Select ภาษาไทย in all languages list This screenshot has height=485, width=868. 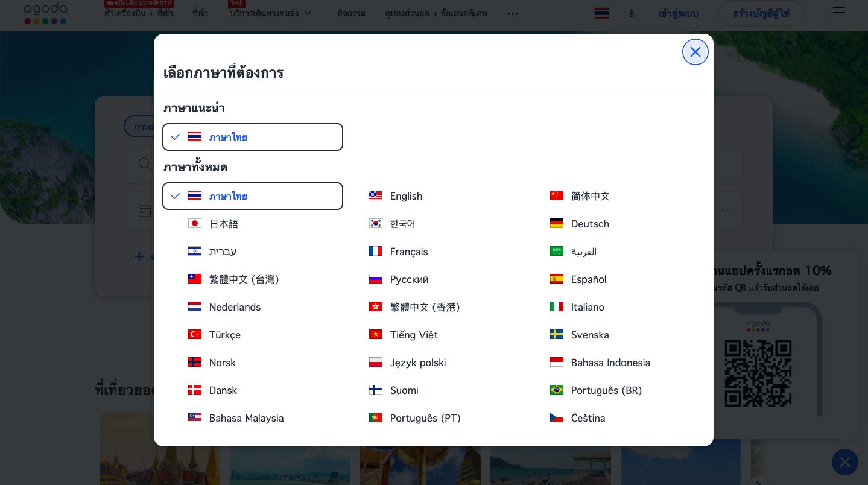click(253, 196)
